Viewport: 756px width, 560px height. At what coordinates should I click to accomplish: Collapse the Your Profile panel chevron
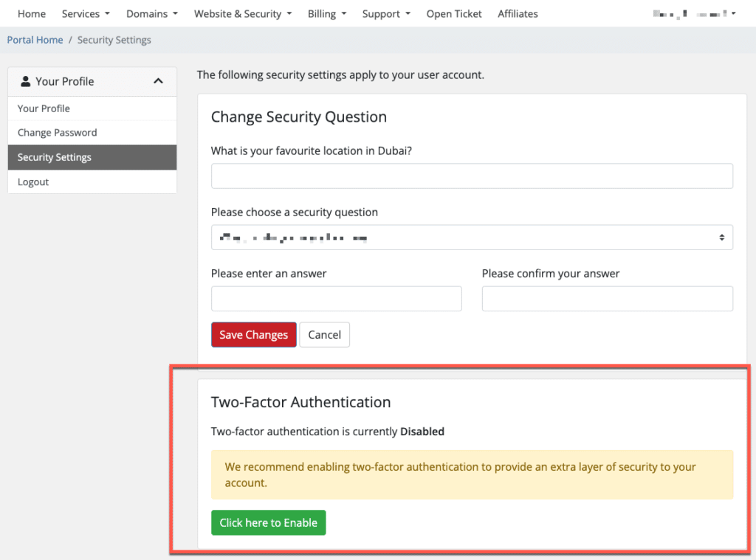(158, 81)
